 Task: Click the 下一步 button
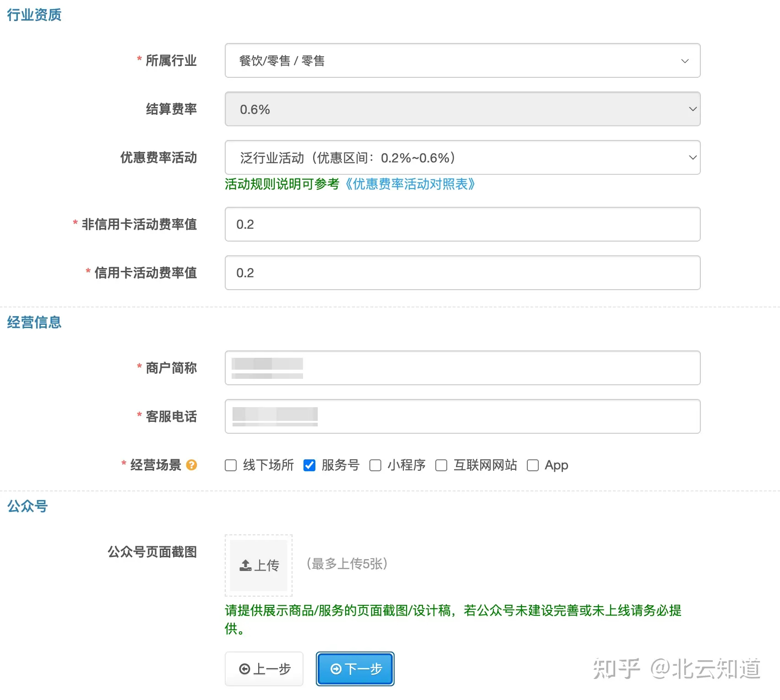355,669
